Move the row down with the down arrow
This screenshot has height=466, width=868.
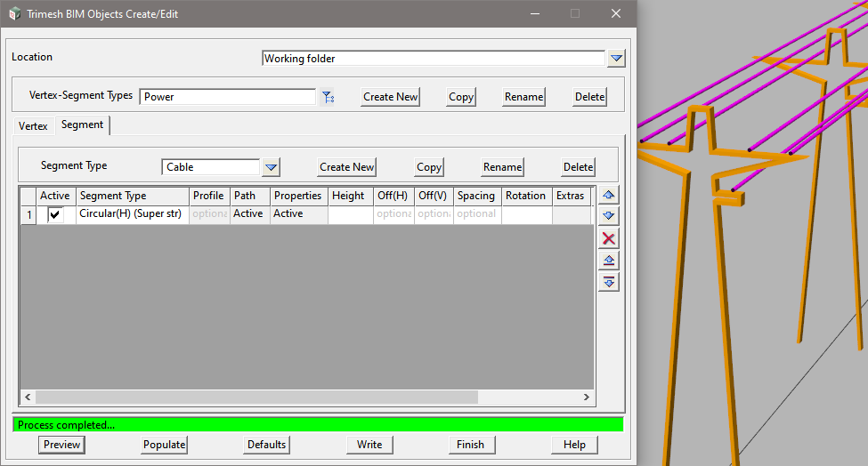(x=609, y=216)
